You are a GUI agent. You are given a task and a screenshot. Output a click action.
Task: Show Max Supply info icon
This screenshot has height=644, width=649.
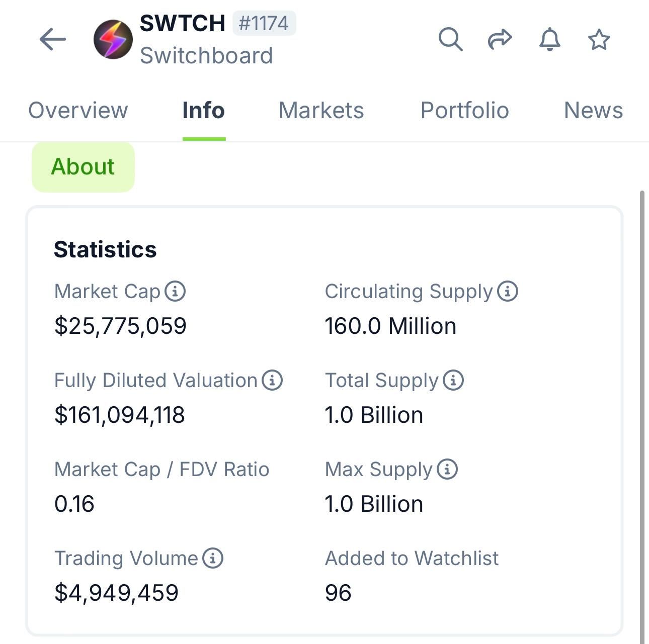pos(447,469)
